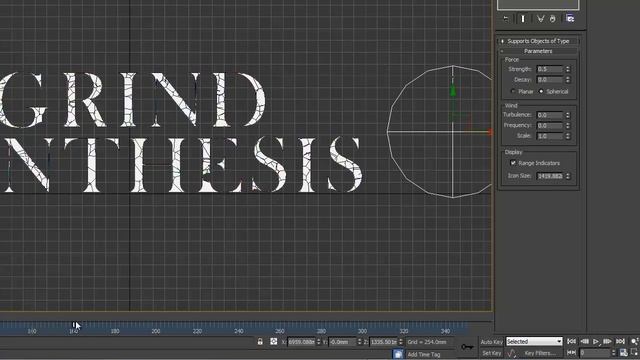Click Make Unique icon in modifier stack
Image resolution: width=640 pixels, height=360 pixels.
point(540,19)
